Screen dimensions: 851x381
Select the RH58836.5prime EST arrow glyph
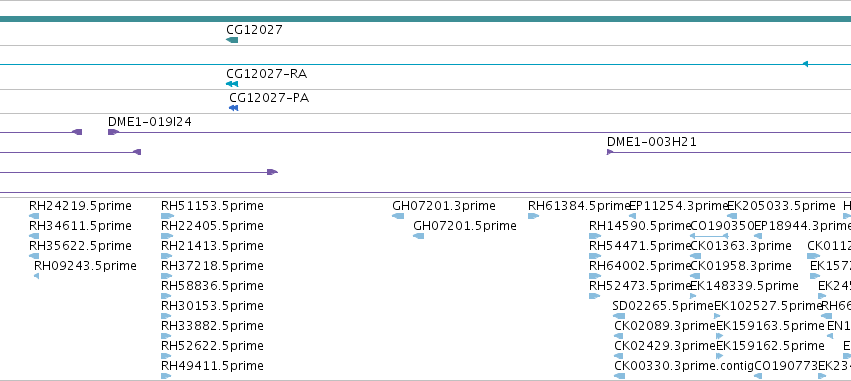(x=166, y=296)
